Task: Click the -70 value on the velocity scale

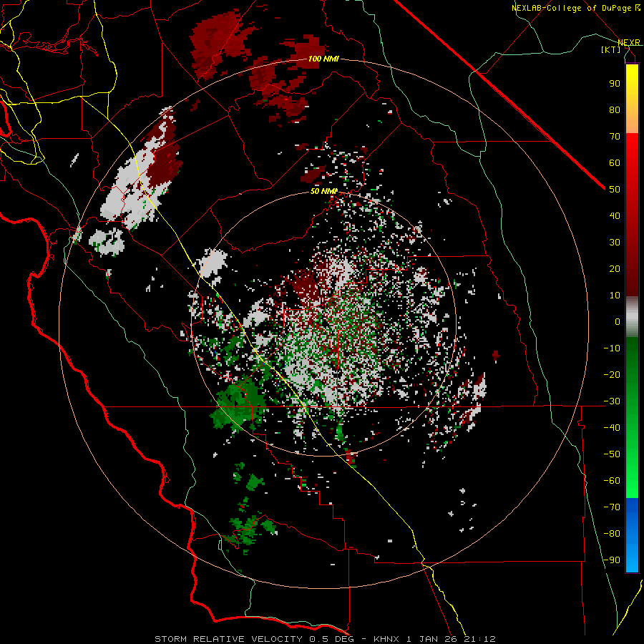Action: coord(612,507)
